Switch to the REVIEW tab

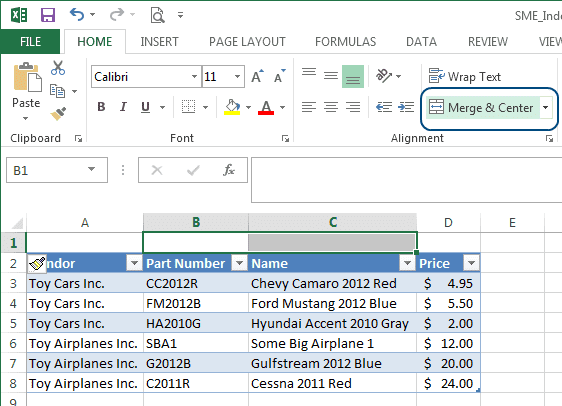coord(488,42)
